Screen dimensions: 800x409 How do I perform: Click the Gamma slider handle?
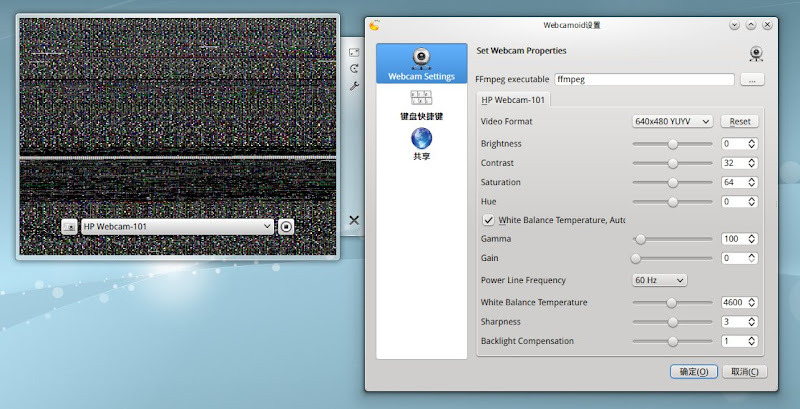(x=641, y=239)
